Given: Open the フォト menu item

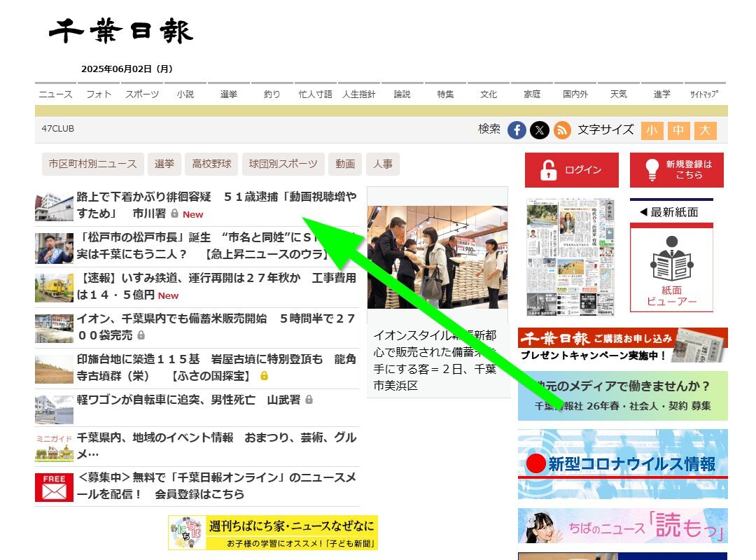Looking at the screenshot, I should point(99,94).
